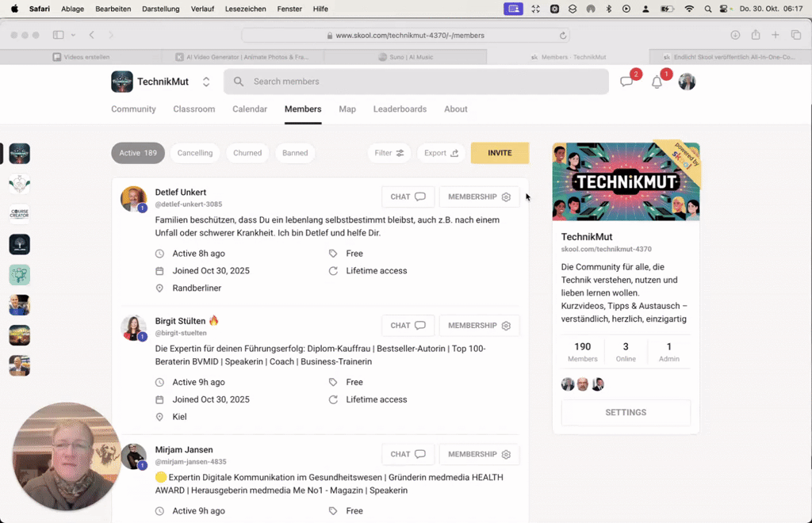The height and width of the screenshot is (523, 812).
Task: Open the chat messages icon with badge
Action: click(627, 81)
